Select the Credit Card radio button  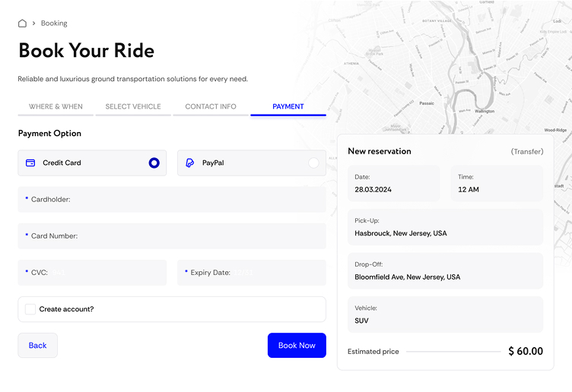pyautogui.click(x=154, y=163)
